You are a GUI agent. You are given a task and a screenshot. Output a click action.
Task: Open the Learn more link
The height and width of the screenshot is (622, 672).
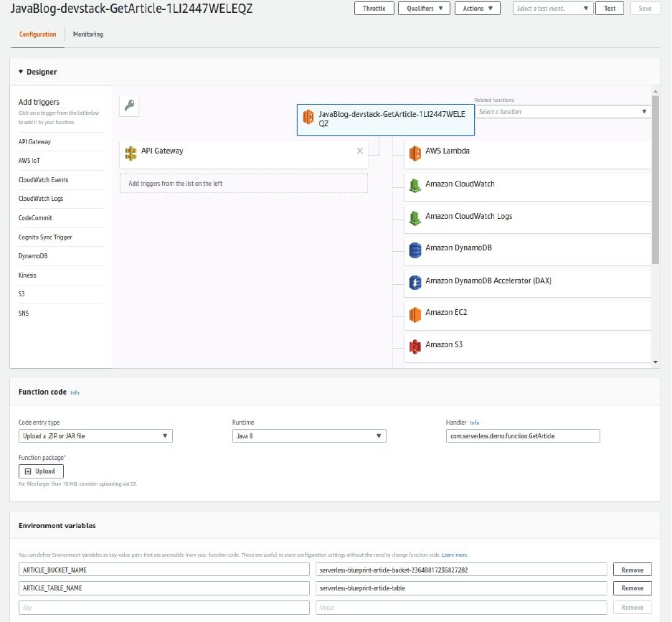[455, 555]
